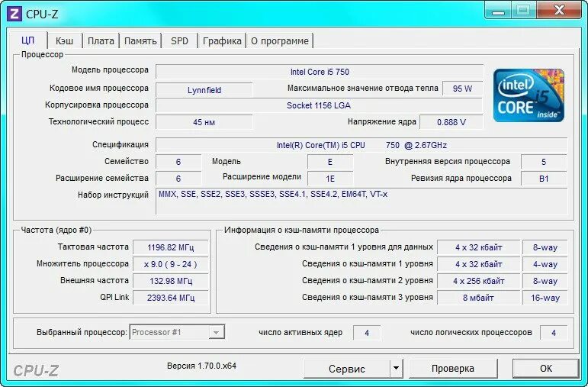Select the L3 cache 16-way value
Image resolution: width=588 pixels, height=387 pixels.
pyautogui.click(x=545, y=298)
